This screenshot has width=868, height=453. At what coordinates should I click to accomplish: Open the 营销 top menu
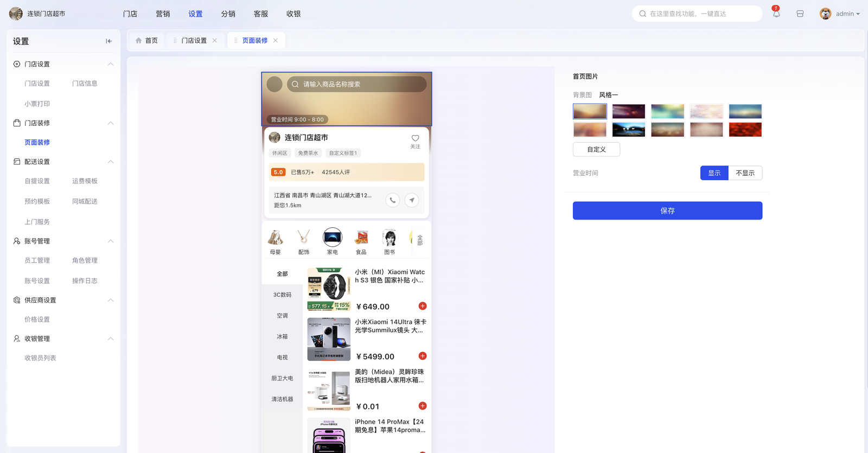[x=163, y=14]
